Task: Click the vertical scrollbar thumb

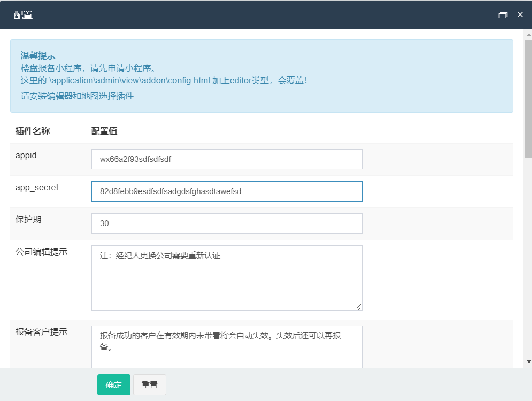Action: pos(528,96)
